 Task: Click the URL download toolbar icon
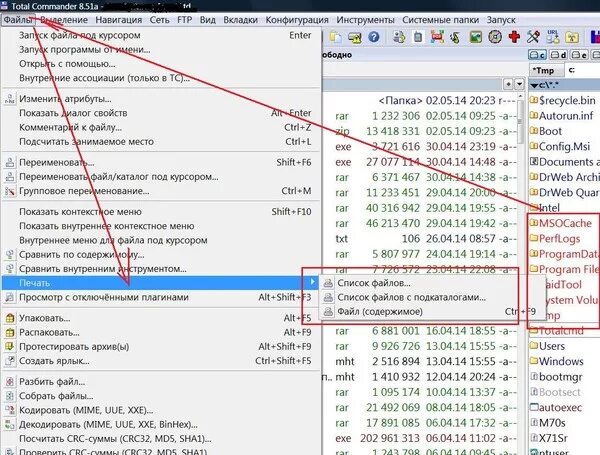[553, 37]
